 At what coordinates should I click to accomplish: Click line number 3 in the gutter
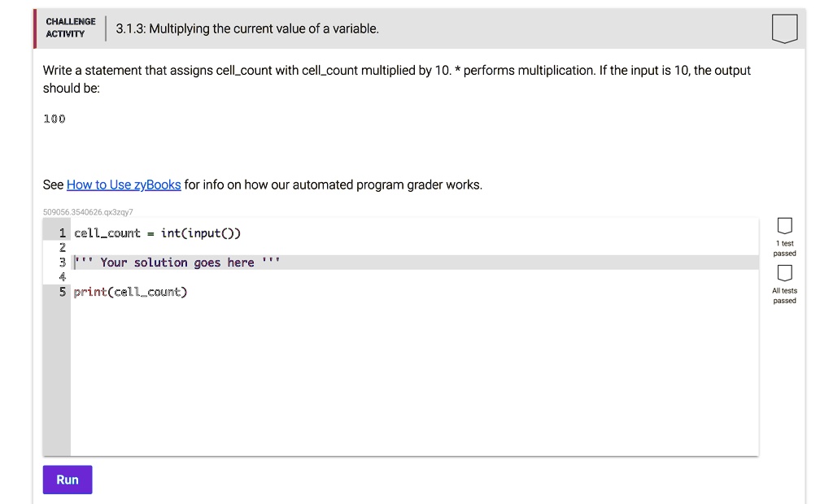62,262
